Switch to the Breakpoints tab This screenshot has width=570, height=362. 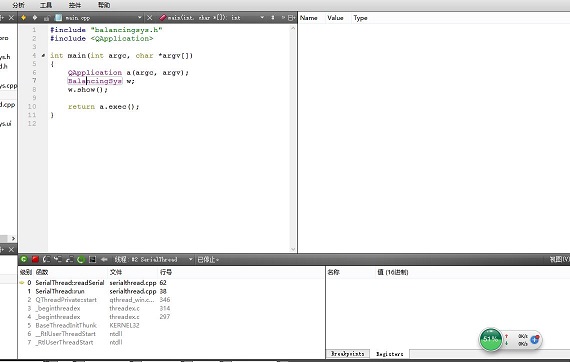pyautogui.click(x=348, y=354)
